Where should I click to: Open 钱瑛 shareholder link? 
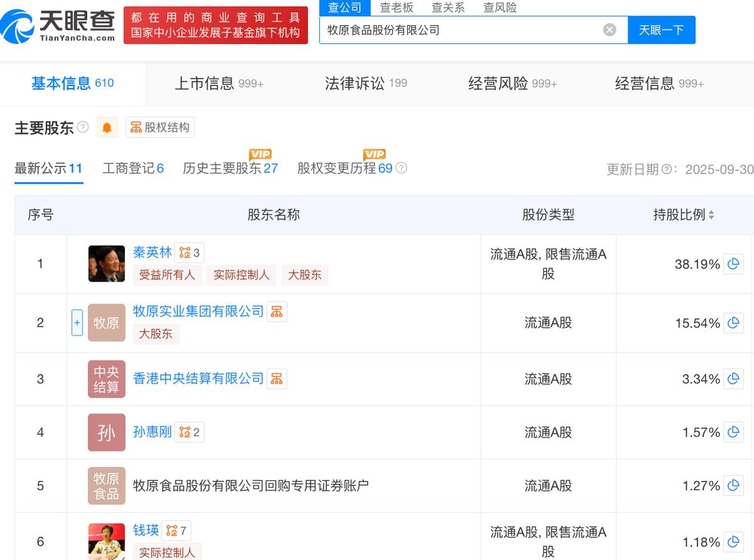146,530
